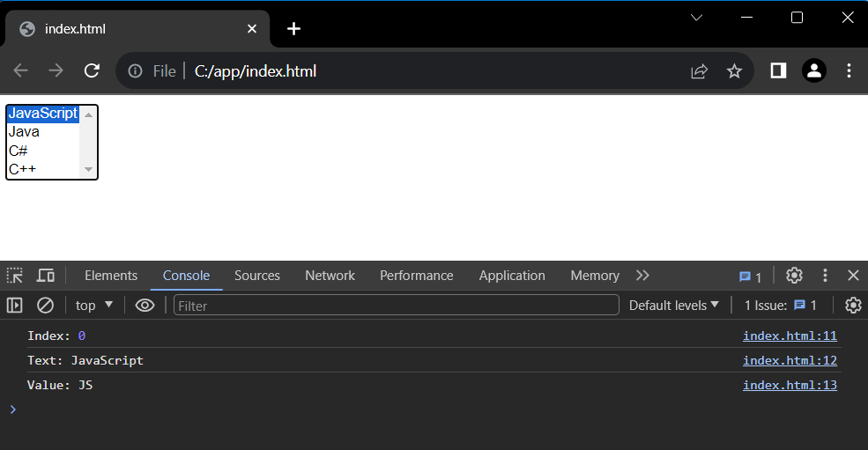Open console settings gear at right
The width and height of the screenshot is (868, 450).
[x=853, y=306]
